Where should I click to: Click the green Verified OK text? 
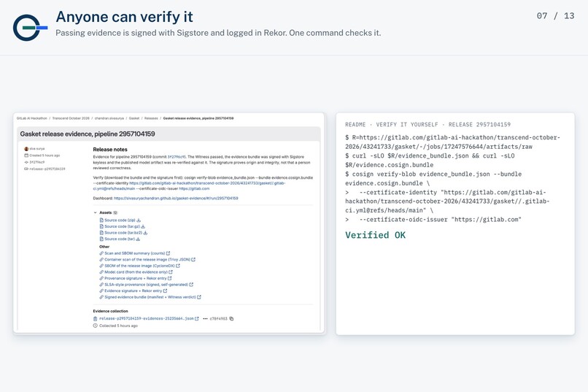pos(376,235)
